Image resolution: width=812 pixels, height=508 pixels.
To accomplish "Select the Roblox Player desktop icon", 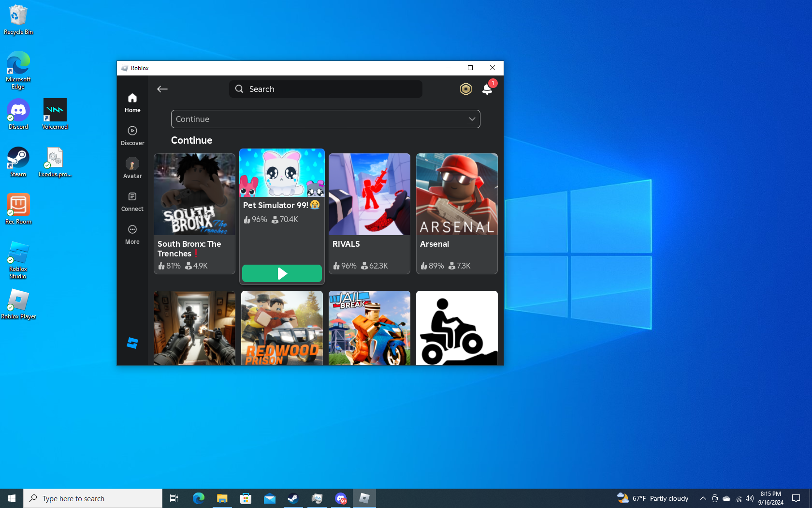I will (18, 304).
